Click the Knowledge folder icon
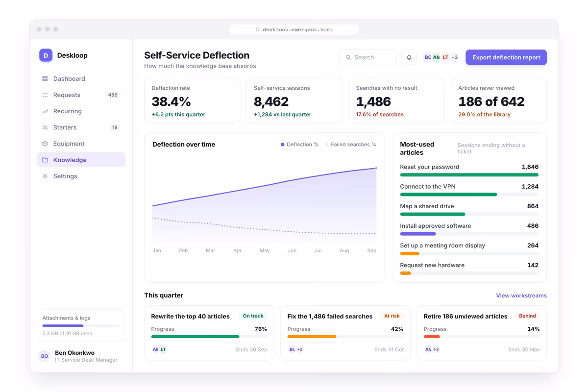The width and height of the screenshot is (588, 392). coord(45,160)
